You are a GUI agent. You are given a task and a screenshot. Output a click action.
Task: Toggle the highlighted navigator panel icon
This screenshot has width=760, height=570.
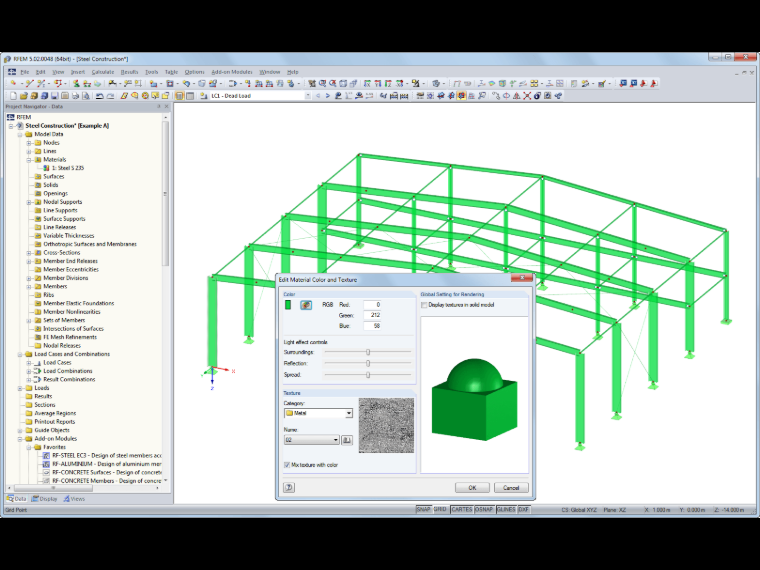click(179, 96)
